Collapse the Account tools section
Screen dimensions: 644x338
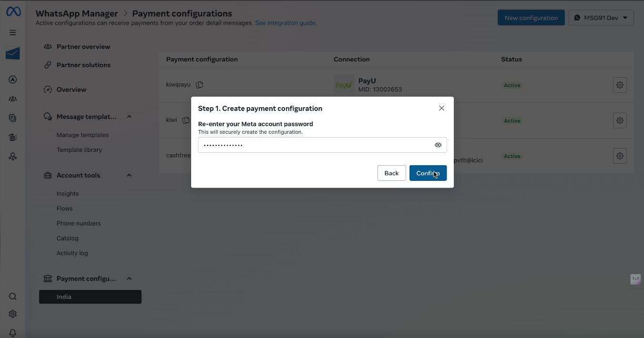tap(129, 175)
